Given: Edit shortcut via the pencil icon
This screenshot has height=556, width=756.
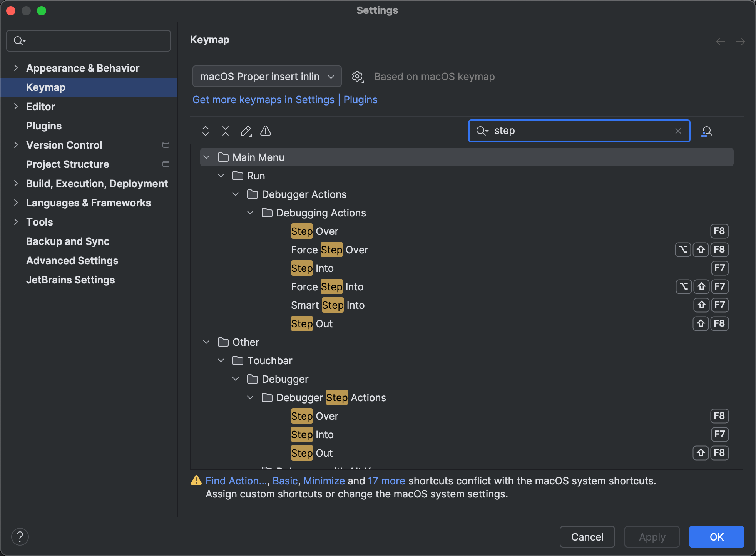Looking at the screenshot, I should point(246,131).
